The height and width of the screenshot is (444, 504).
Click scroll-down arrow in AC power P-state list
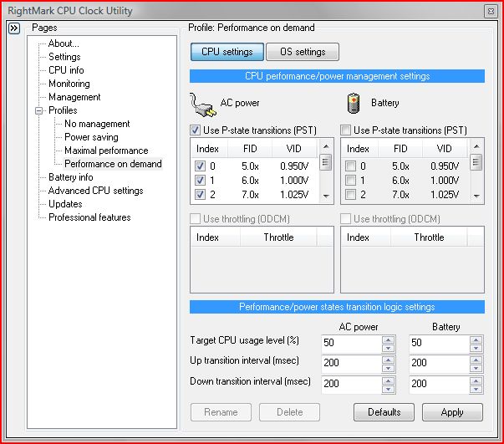tap(326, 196)
